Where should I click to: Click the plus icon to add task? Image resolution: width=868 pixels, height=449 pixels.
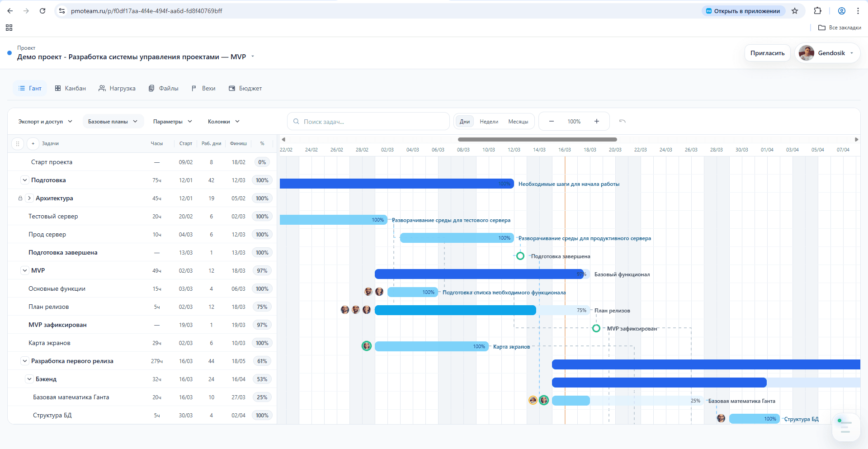click(33, 144)
